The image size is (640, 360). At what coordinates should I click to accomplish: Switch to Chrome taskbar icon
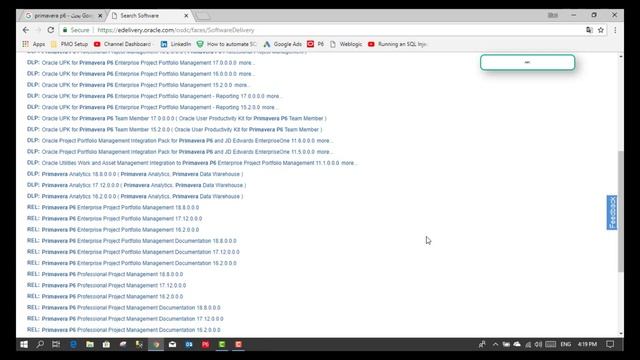pyautogui.click(x=156, y=344)
